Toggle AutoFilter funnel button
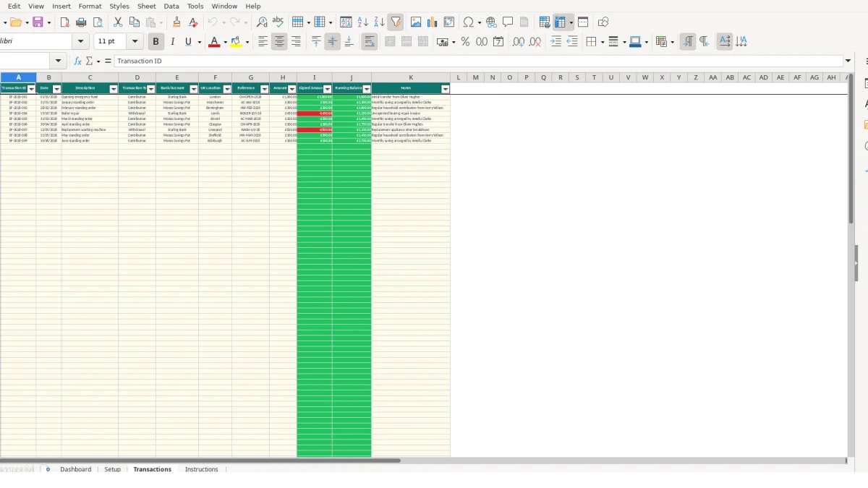This screenshot has height=488, width=868. (396, 22)
